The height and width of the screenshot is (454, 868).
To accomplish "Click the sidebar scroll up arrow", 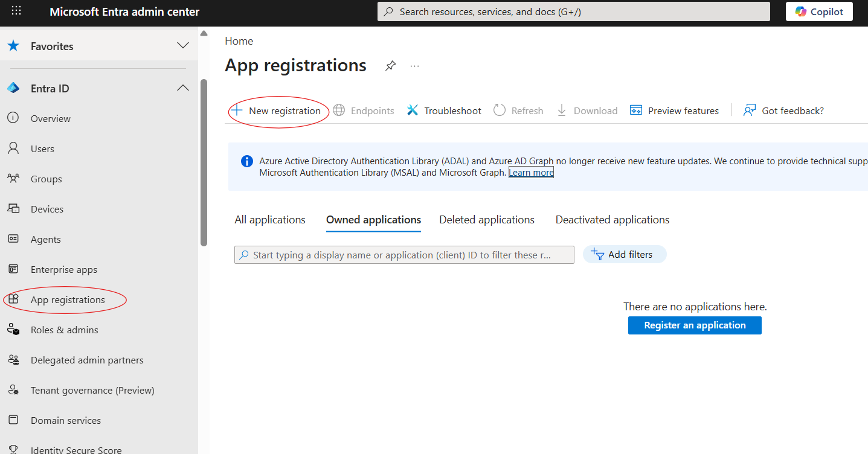I will pos(204,34).
